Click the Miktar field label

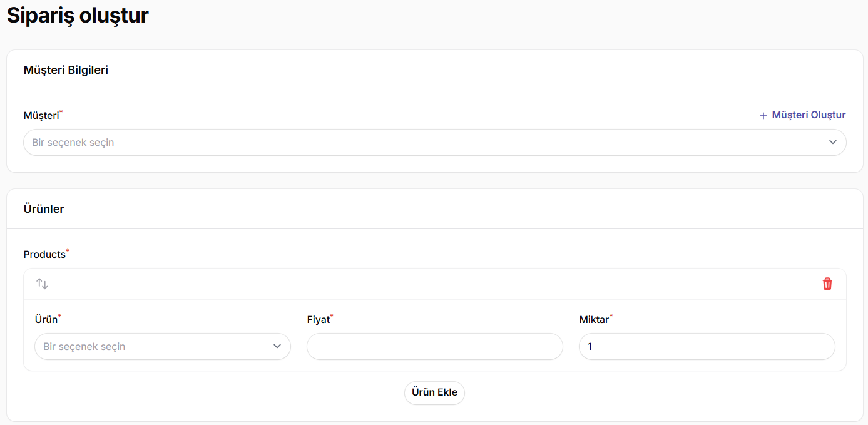594,319
